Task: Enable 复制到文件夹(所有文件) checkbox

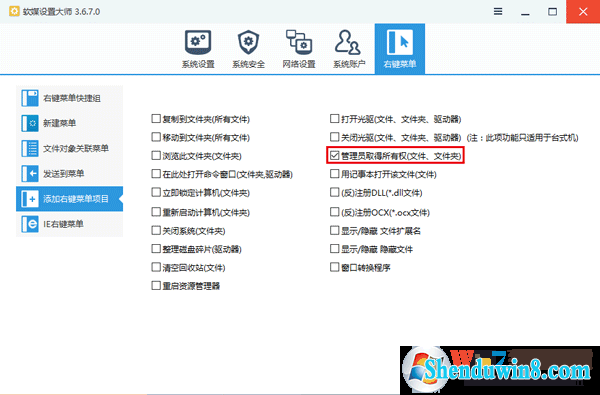Action: click(156, 119)
